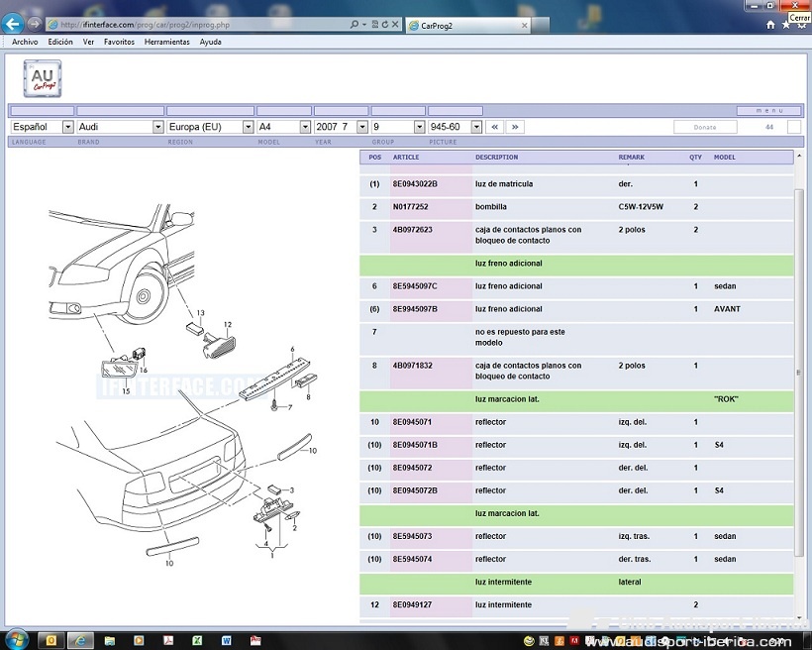Image resolution: width=812 pixels, height=650 pixels.
Task: Click the Donate button
Action: [x=705, y=127]
